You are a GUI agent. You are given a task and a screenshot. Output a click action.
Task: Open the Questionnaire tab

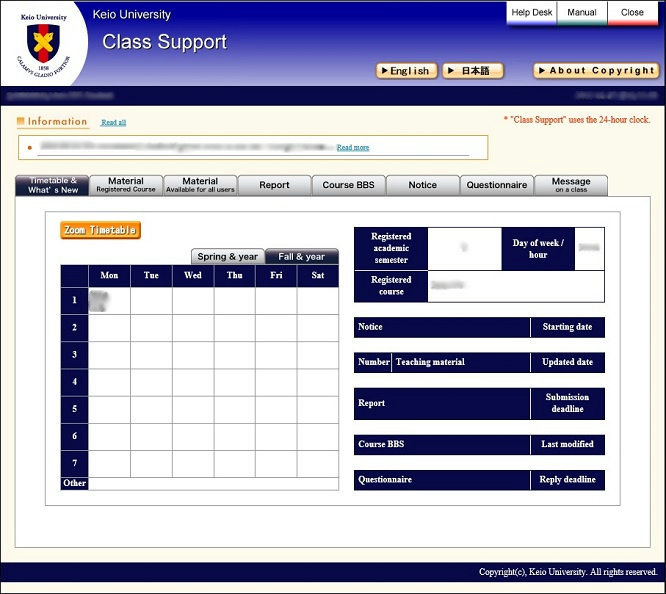tap(496, 185)
